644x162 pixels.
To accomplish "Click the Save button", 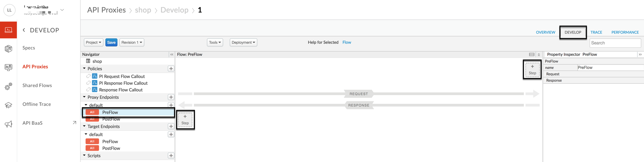I will point(111,42).
